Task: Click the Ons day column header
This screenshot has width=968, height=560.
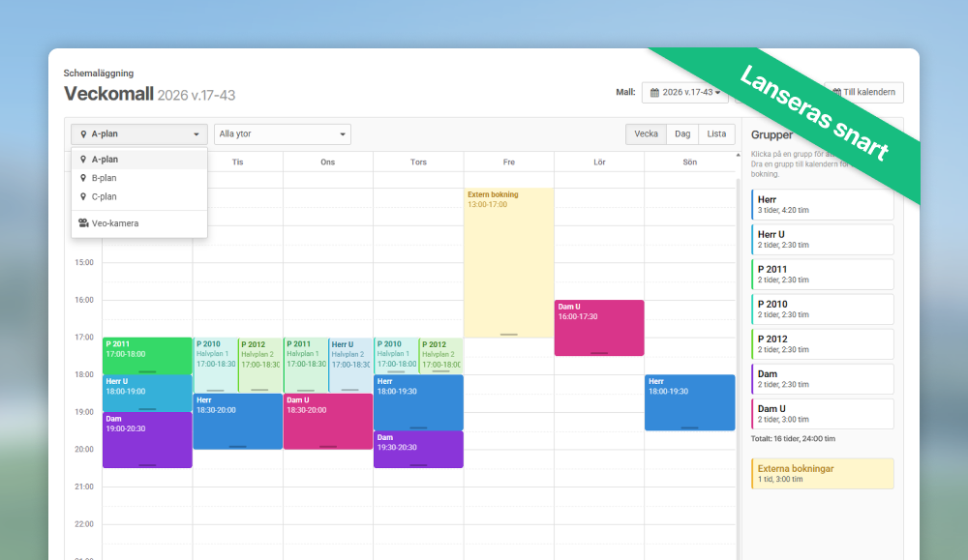Action: click(328, 162)
